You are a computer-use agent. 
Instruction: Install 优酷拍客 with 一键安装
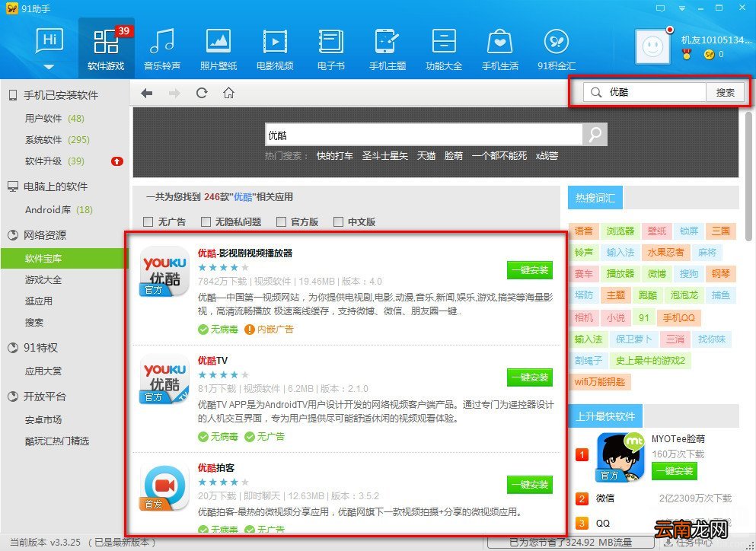[x=530, y=485]
